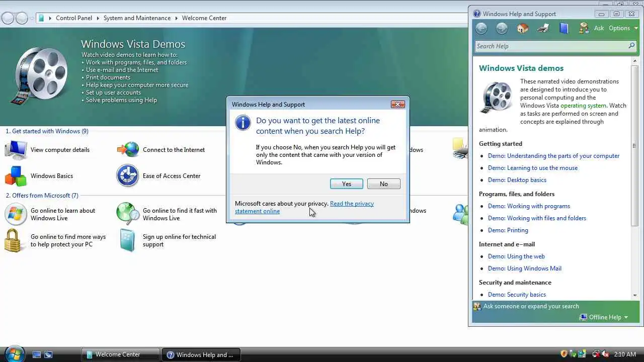644x362 pixels.
Task: Open Windows Basics item
Action: (39, 176)
